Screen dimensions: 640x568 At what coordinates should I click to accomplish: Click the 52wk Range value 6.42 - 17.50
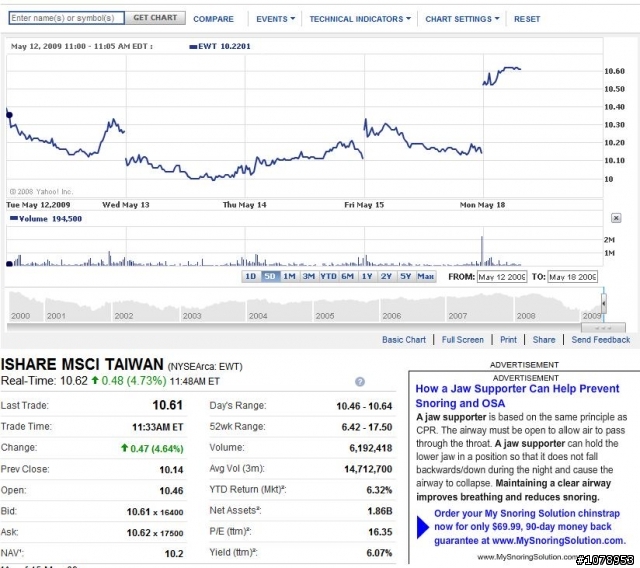367,427
